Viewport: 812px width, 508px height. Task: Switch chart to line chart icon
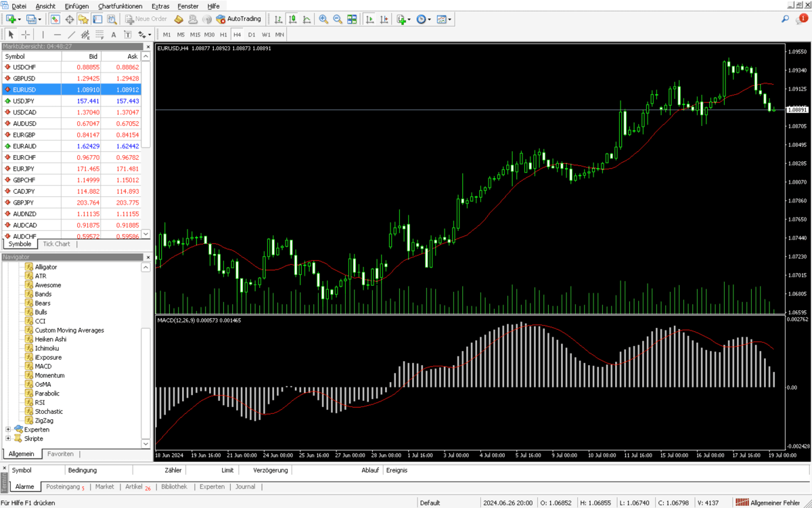[x=308, y=20]
